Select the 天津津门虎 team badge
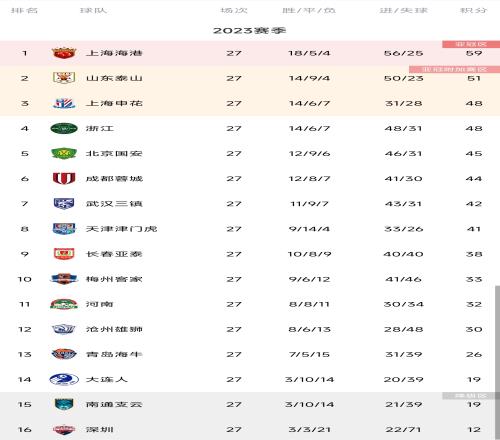The image size is (500, 440). tap(64, 229)
